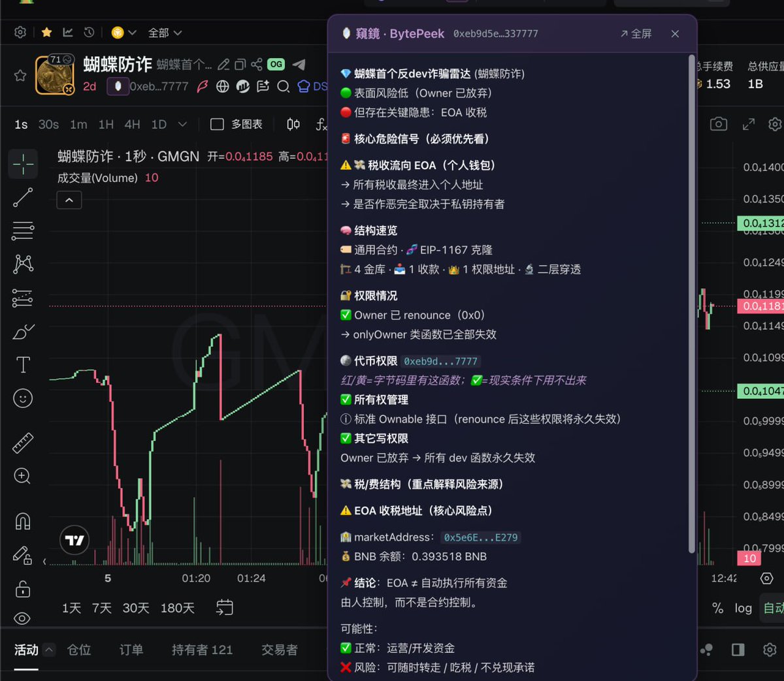Open the emoji smiley tool

tap(23, 398)
